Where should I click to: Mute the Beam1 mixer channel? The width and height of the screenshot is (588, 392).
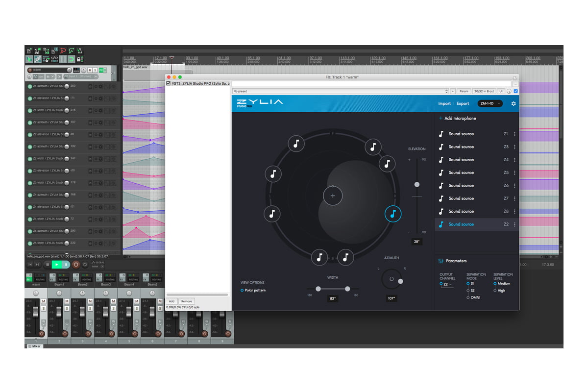(67, 301)
